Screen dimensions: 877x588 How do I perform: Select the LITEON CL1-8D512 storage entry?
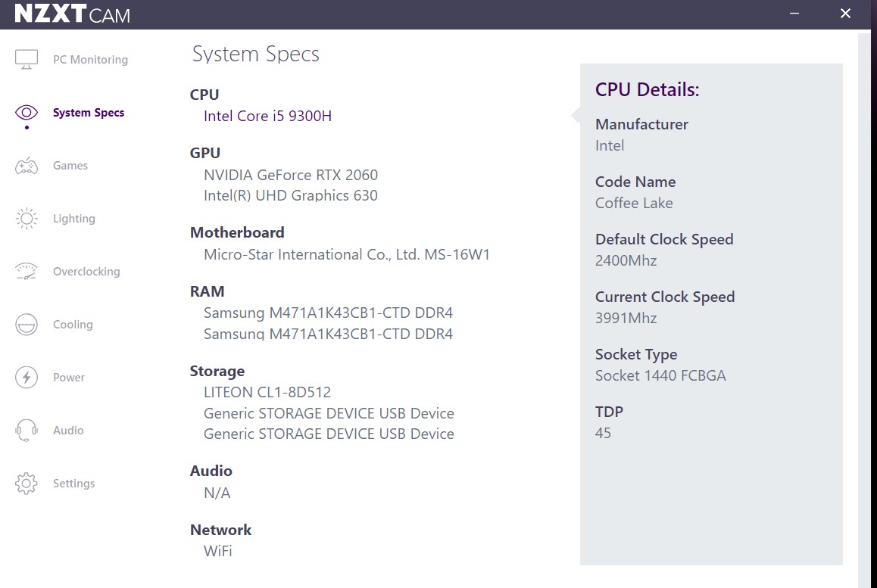[x=267, y=392]
